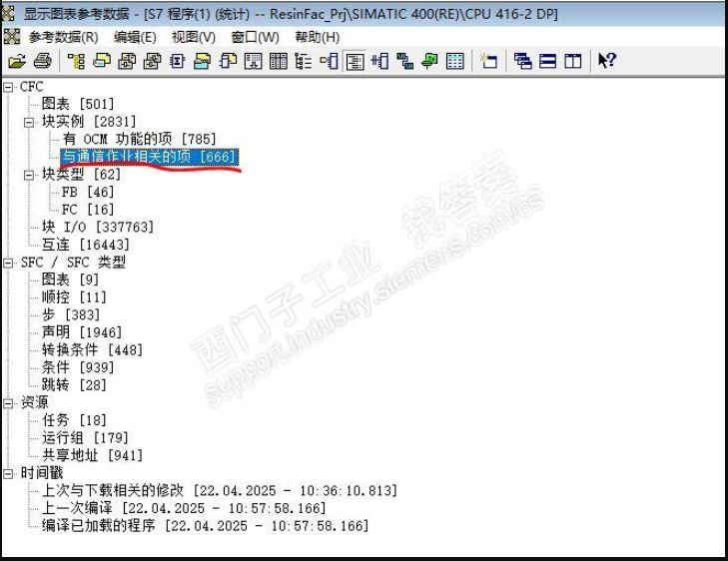Click the block icon containing an I-beam symbol
The width and height of the screenshot is (728, 561).
(177, 61)
